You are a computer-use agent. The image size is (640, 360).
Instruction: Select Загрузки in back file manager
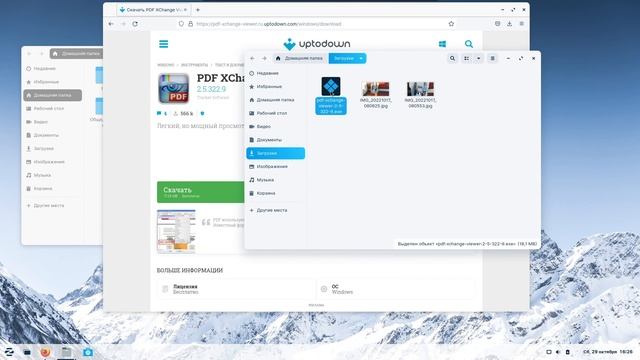click(x=53, y=149)
